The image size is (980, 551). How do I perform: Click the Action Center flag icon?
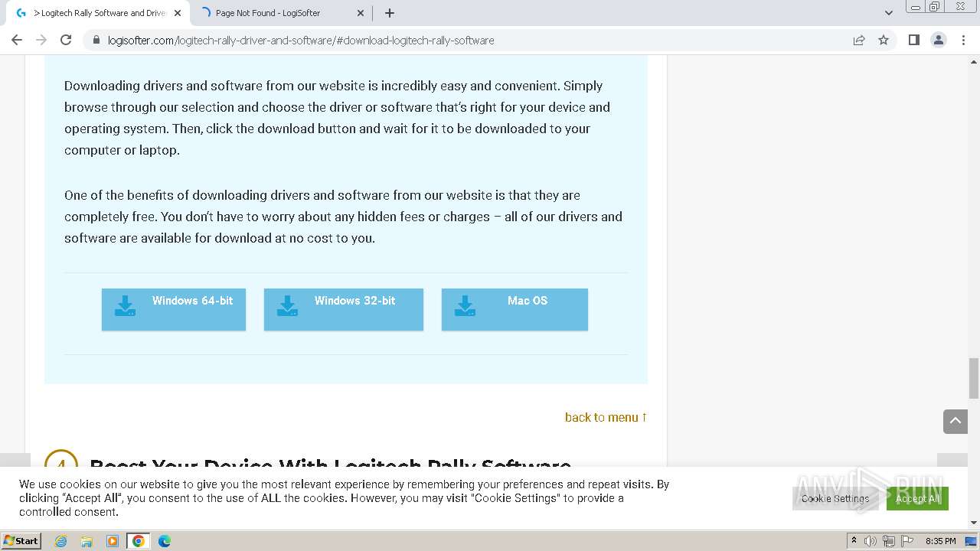coord(906,541)
